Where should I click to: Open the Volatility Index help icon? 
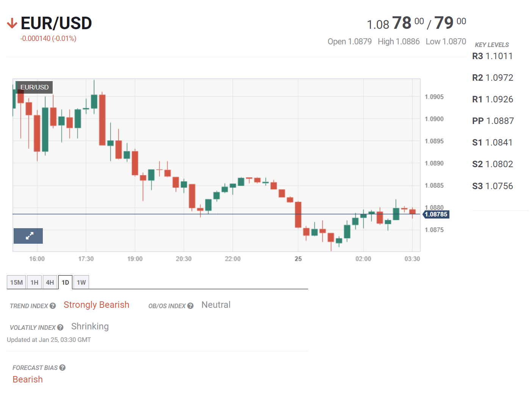(61, 327)
